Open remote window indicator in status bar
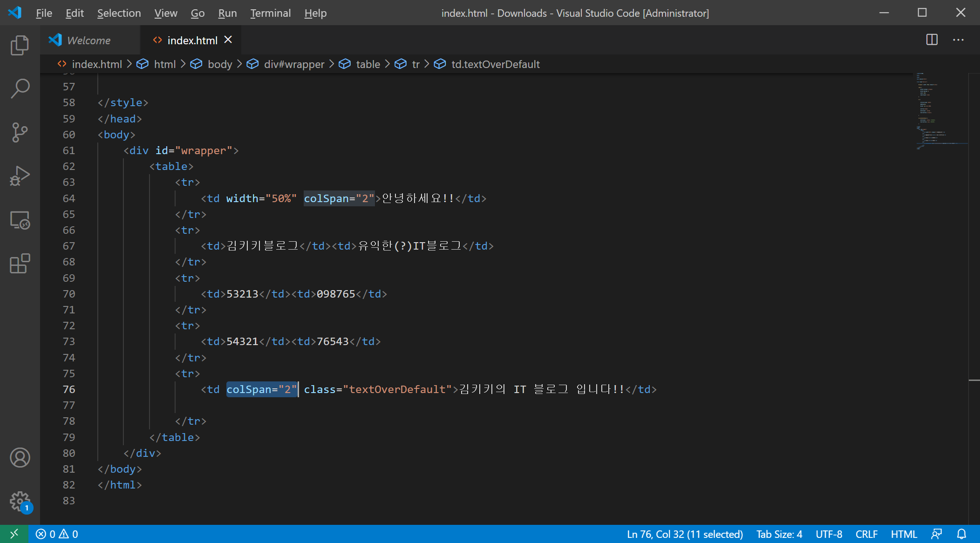 click(x=14, y=534)
